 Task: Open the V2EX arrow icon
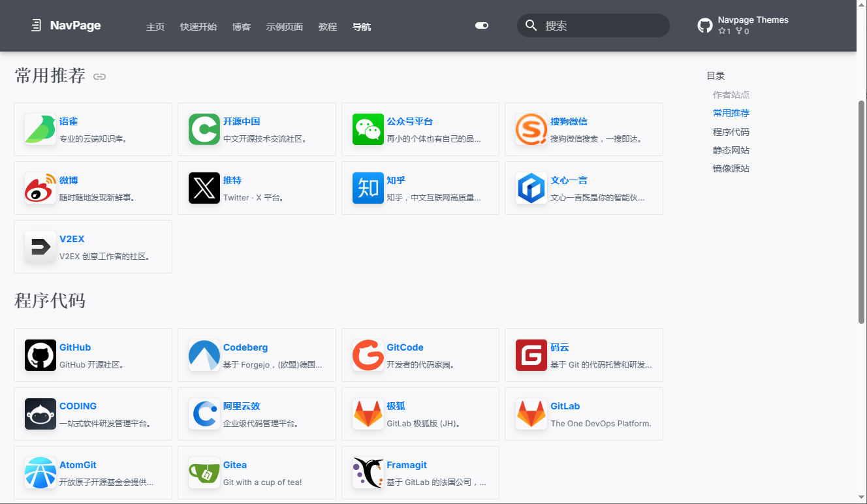tap(40, 247)
